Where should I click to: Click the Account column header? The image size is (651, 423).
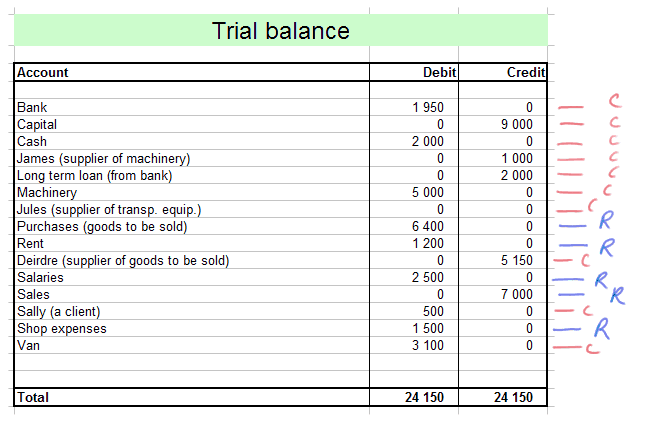[x=192, y=72]
